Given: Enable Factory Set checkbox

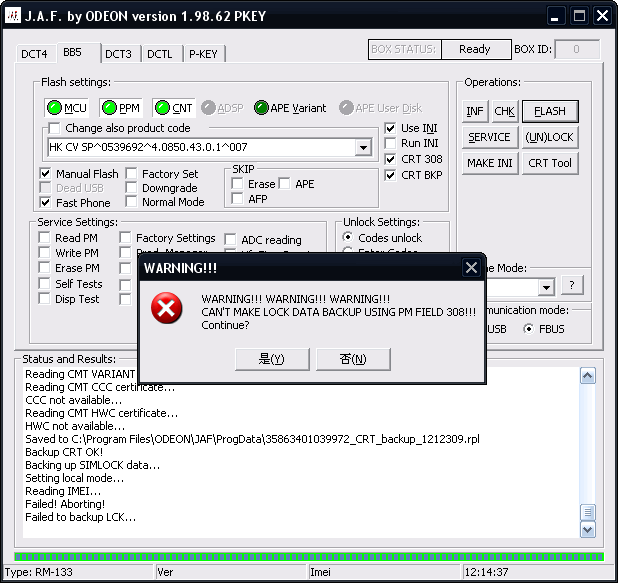Looking at the screenshot, I should point(131,173).
